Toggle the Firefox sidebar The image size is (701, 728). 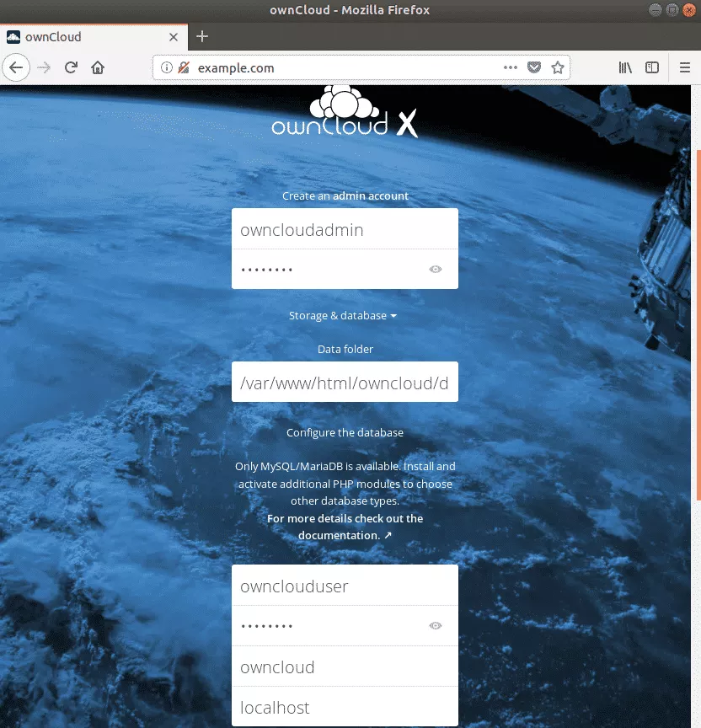point(652,67)
